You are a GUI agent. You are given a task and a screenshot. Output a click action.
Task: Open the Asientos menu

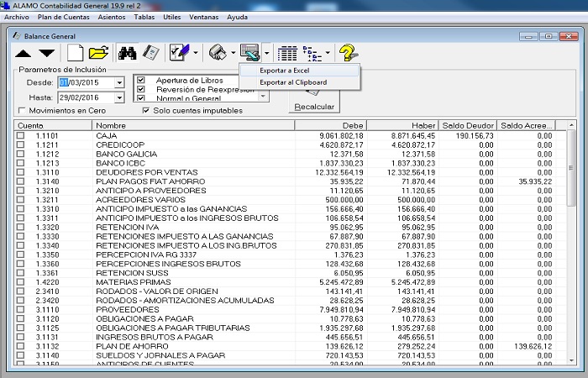coord(112,17)
